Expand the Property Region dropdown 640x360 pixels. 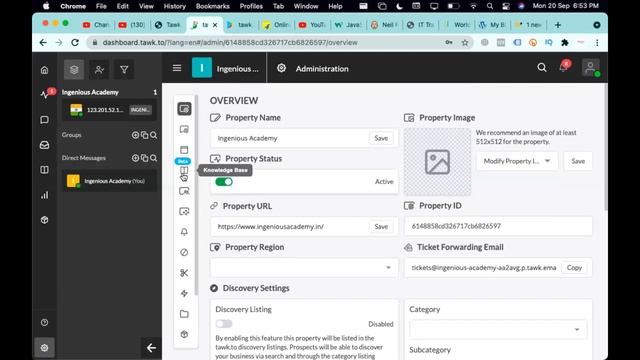pos(304,268)
